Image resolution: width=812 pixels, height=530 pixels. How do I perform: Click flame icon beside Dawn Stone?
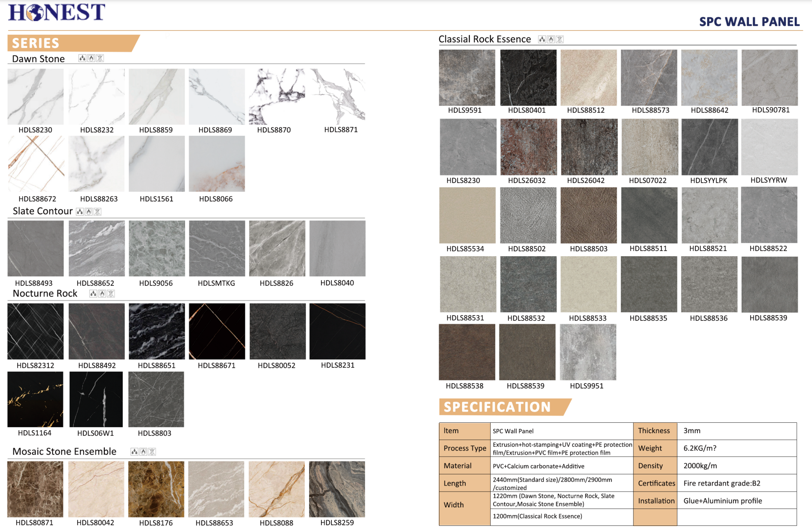(x=91, y=59)
